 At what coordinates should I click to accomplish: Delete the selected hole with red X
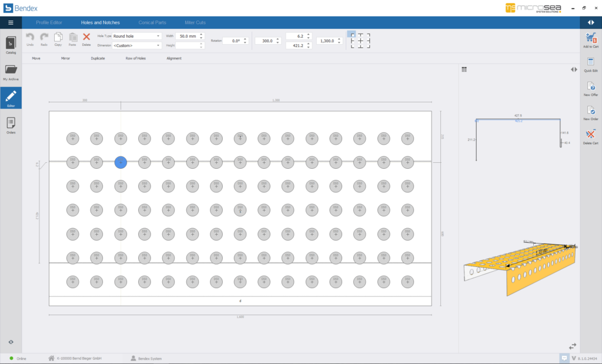click(x=86, y=37)
